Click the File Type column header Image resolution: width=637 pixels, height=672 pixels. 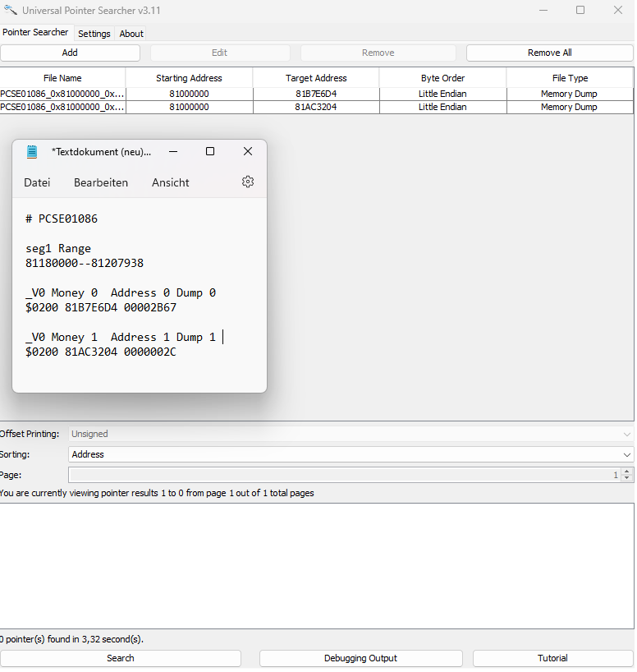pos(570,78)
